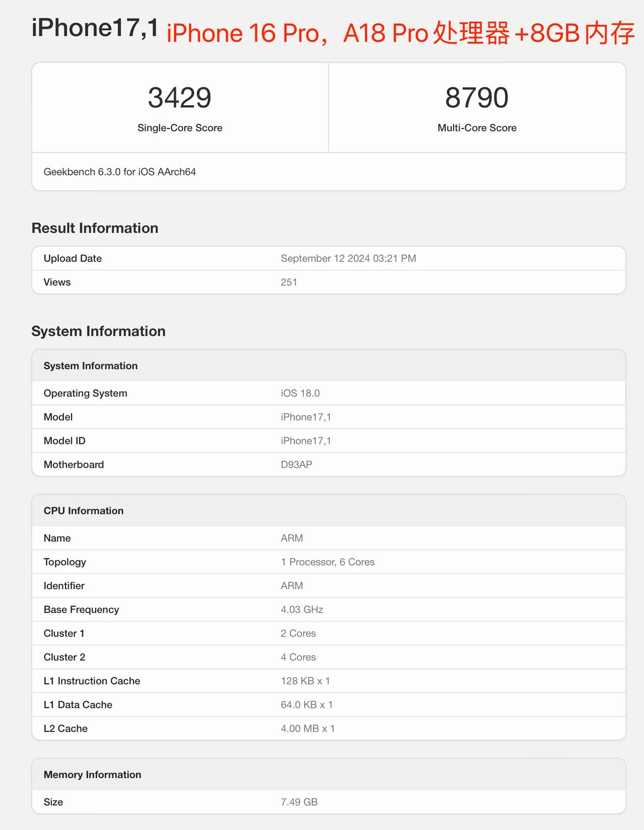Click the L1 Instruction Cache label

pos(92,681)
